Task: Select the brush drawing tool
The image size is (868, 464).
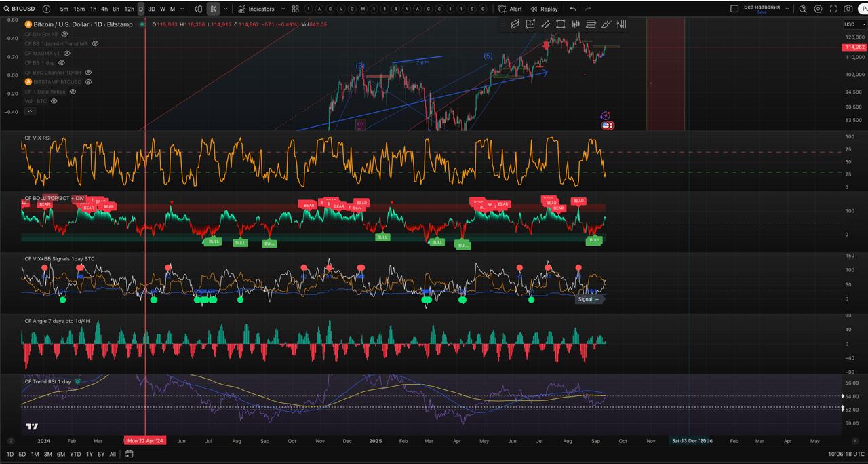Action: (x=606, y=24)
